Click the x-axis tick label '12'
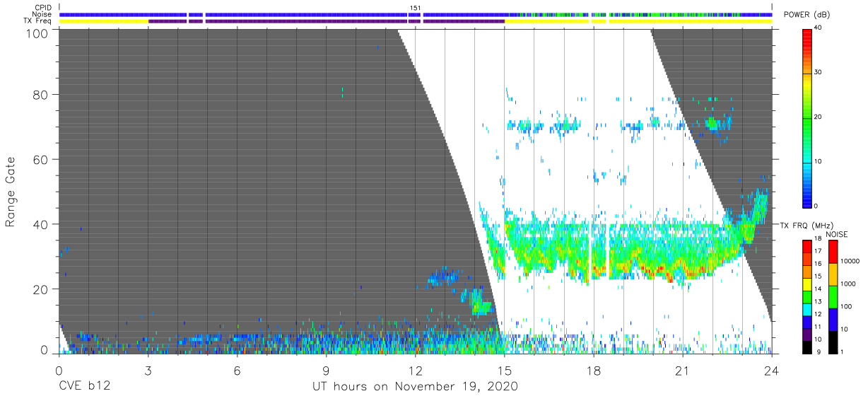The width and height of the screenshot is (868, 401). (x=415, y=369)
